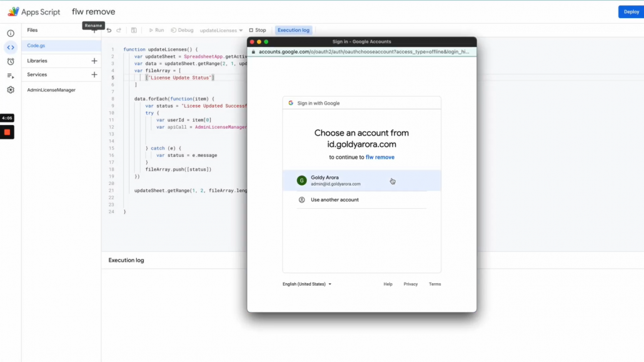
Task: Click the fileArray.push([status]) code line
Action: (x=178, y=169)
